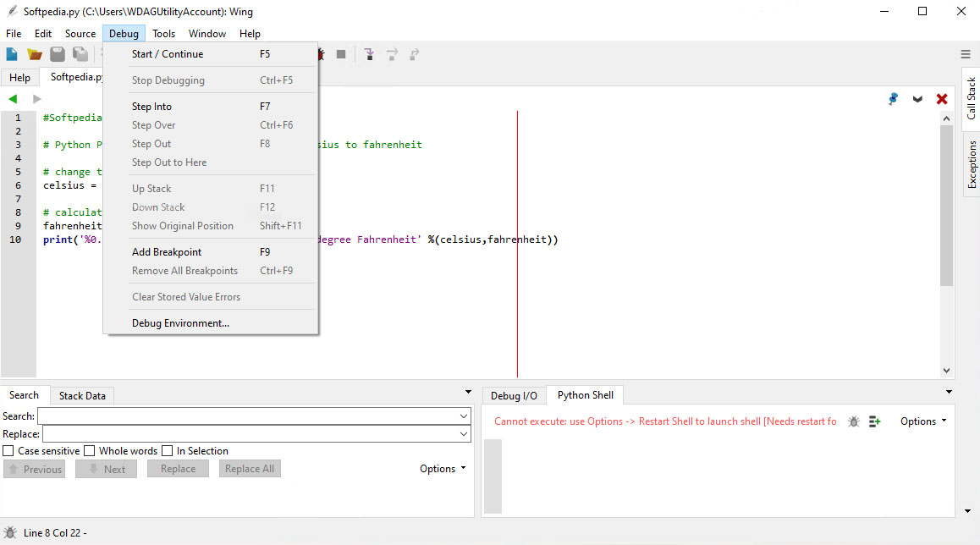Select the Python Shell tab
980x545 pixels.
click(586, 395)
